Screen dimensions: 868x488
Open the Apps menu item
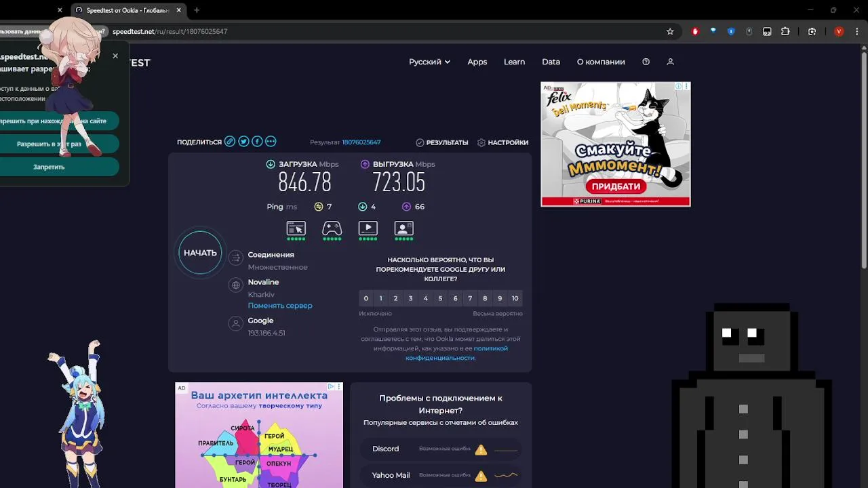477,62
